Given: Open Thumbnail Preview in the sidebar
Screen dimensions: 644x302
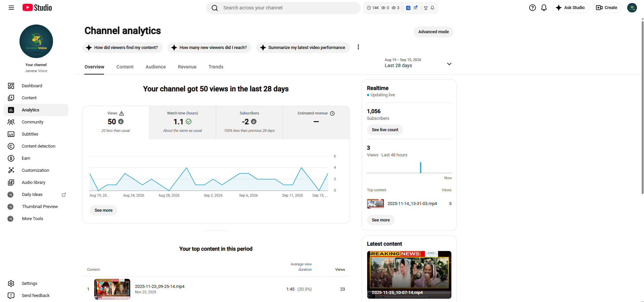Looking at the screenshot, I should pyautogui.click(x=36, y=207).
